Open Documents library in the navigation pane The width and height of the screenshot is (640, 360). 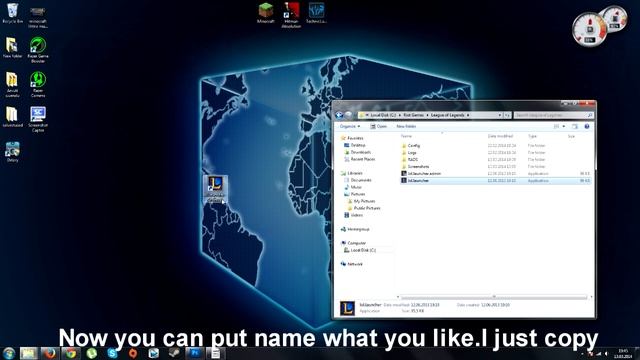tap(361, 180)
